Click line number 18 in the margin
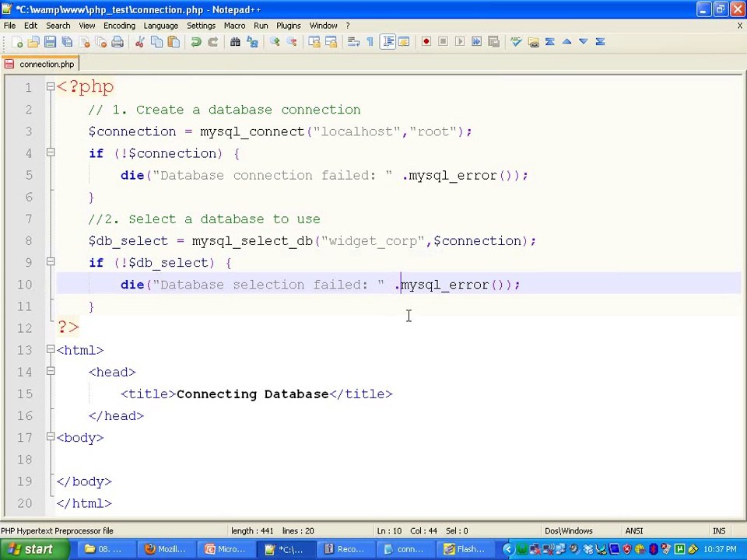747x560 pixels. coord(25,460)
